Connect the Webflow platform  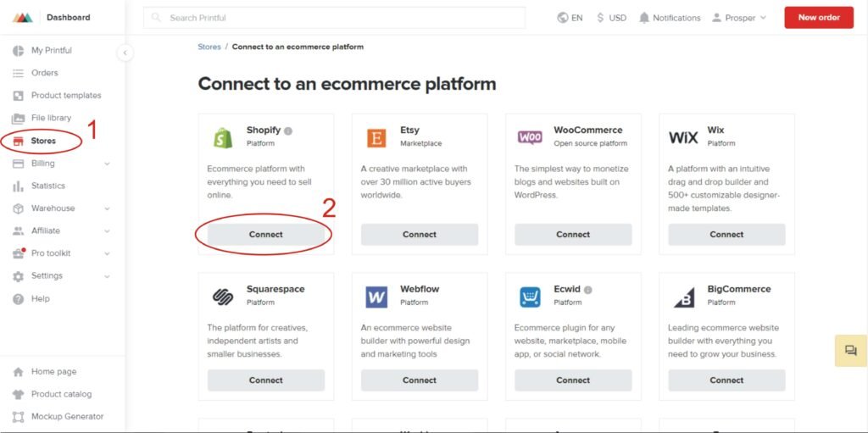point(420,380)
